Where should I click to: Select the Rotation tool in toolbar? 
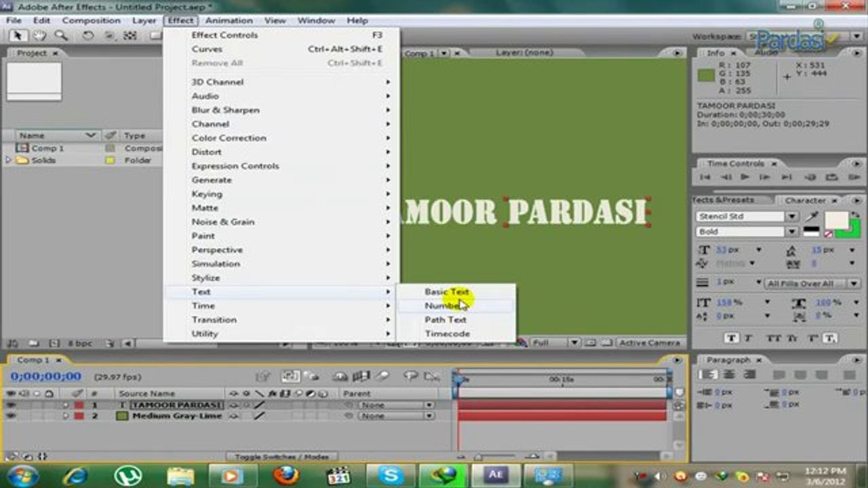[88, 36]
